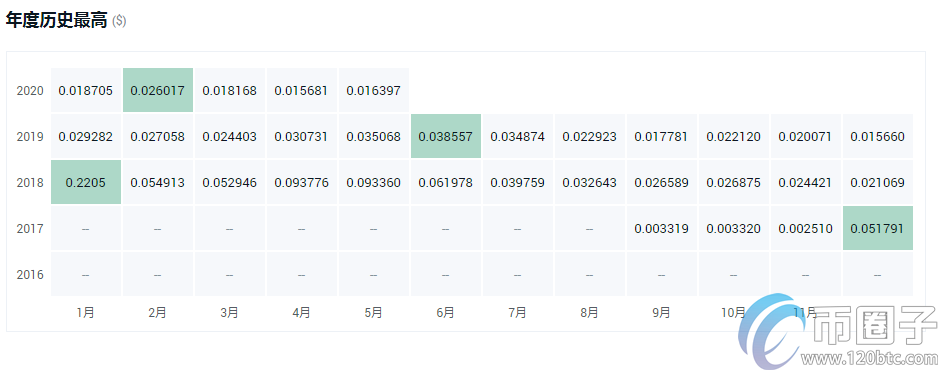Viewport: 938px width, 370px height.
Task: Click the value 0.032643
Action: click(x=589, y=183)
